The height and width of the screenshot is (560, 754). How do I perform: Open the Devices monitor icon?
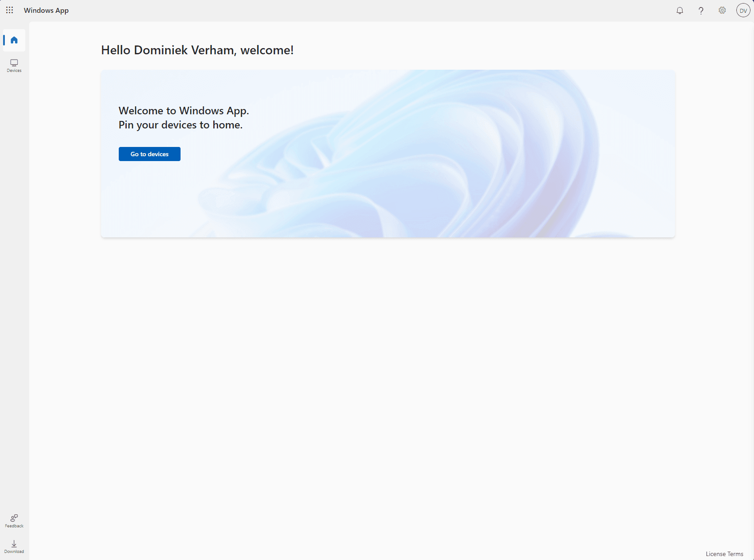point(14,63)
